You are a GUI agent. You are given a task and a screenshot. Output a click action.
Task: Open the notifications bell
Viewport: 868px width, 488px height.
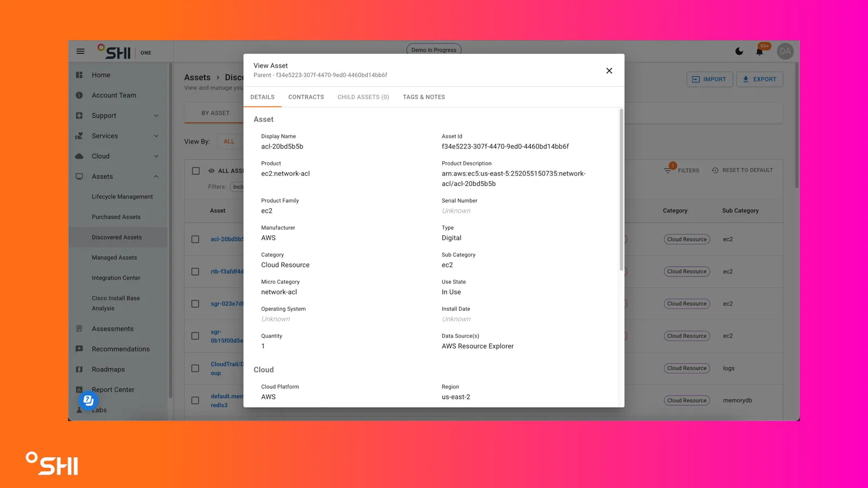[759, 52]
